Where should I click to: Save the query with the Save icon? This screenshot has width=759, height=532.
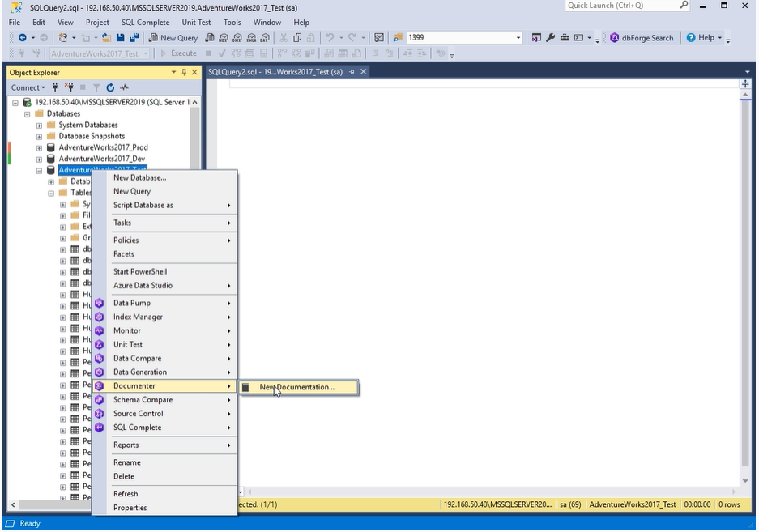(x=121, y=38)
